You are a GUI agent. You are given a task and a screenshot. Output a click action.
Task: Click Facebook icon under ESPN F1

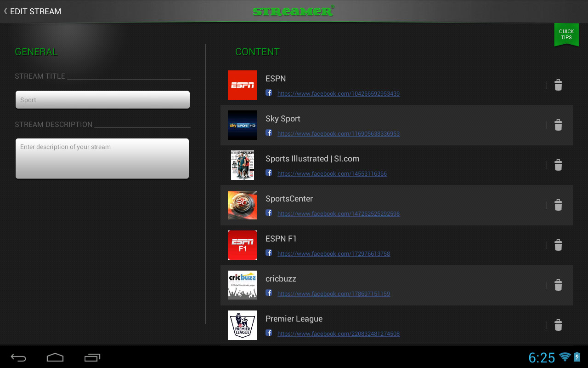269,253
